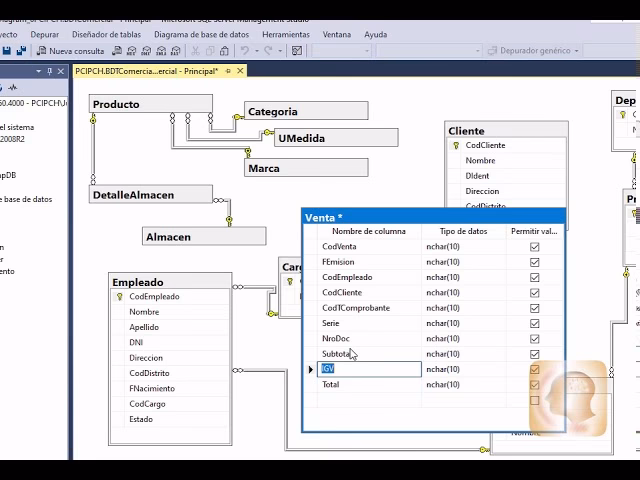The width and height of the screenshot is (640, 480).
Task: Toggle allow nulls for CodVenta
Action: pyautogui.click(x=534, y=247)
